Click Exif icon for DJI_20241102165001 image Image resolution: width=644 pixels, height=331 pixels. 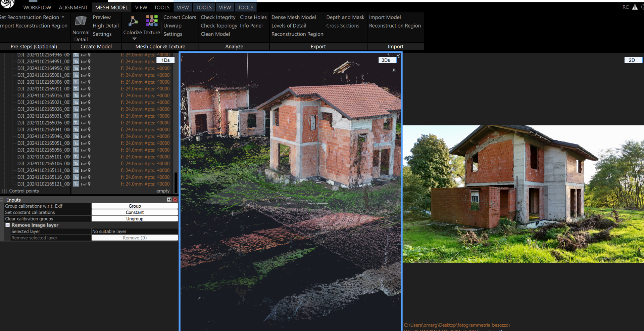[84, 75]
